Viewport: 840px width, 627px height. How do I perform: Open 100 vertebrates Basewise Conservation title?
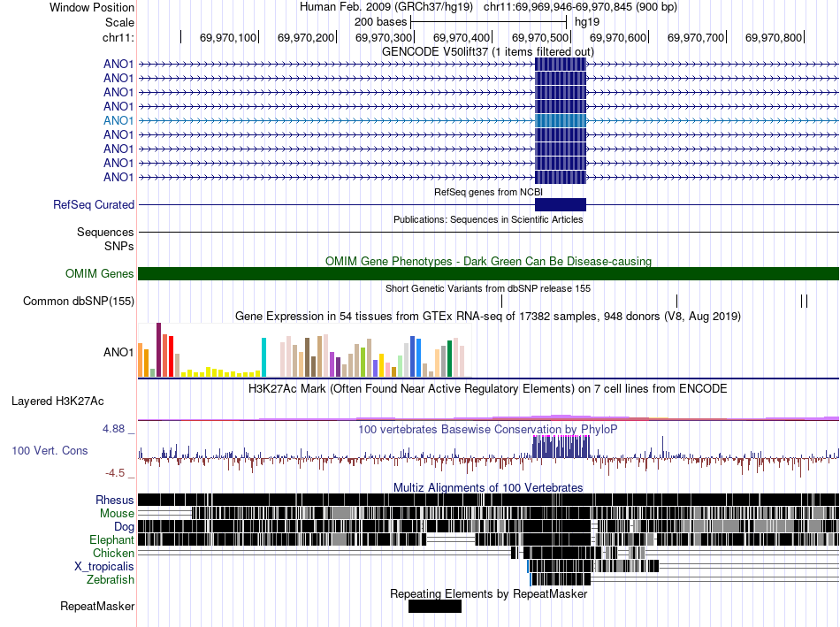point(488,429)
